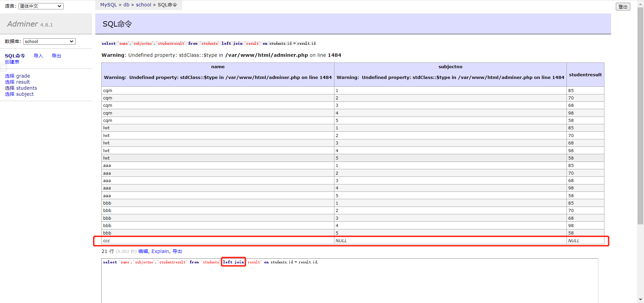Click the 21 行 row count text

coord(108,251)
